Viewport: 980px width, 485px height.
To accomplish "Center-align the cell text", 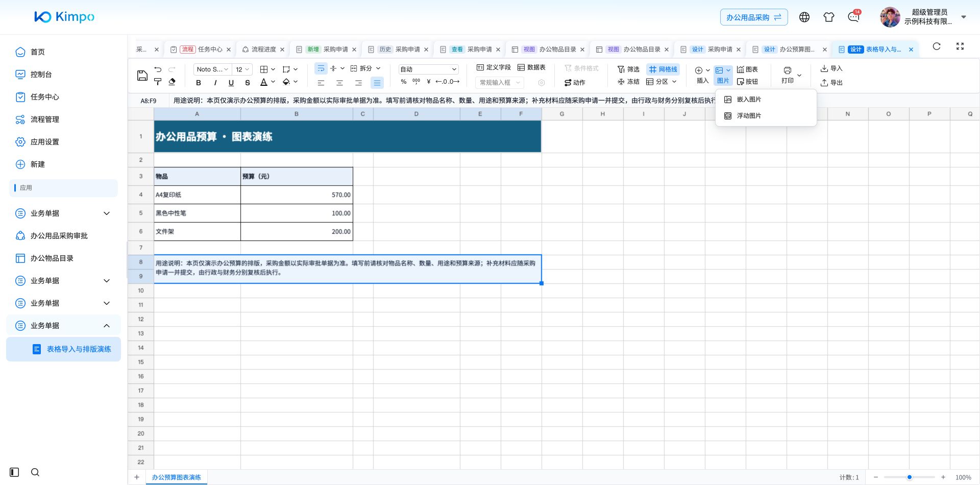I will [x=339, y=83].
